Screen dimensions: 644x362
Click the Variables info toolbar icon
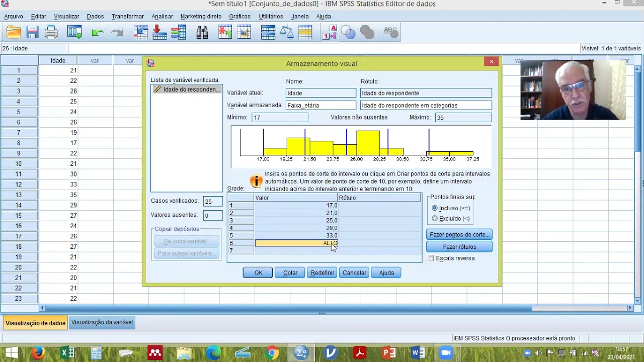[178, 33]
